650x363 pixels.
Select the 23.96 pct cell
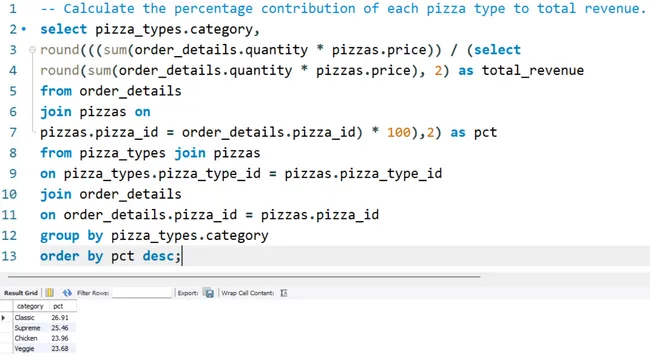click(x=62, y=338)
